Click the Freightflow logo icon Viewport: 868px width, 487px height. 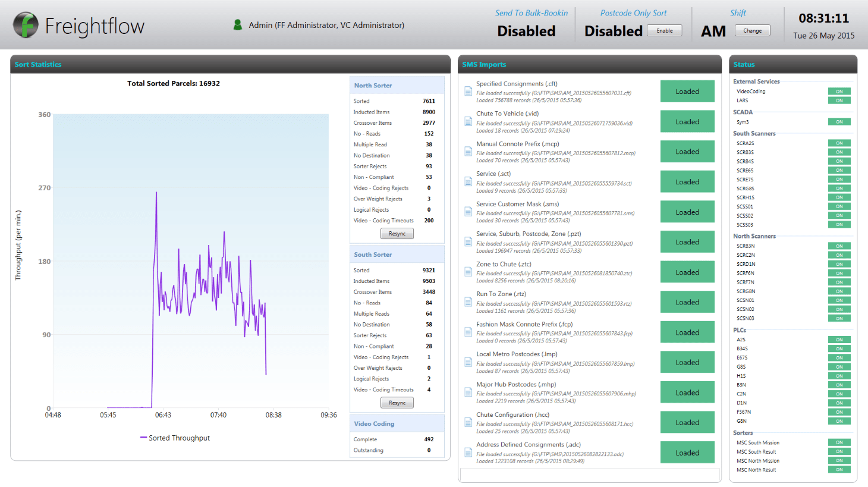point(25,24)
